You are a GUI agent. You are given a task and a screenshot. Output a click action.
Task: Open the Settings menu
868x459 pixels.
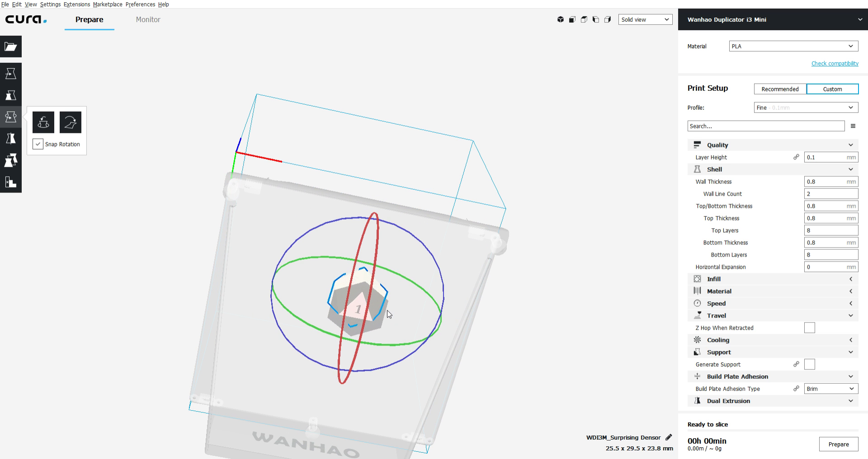50,4
